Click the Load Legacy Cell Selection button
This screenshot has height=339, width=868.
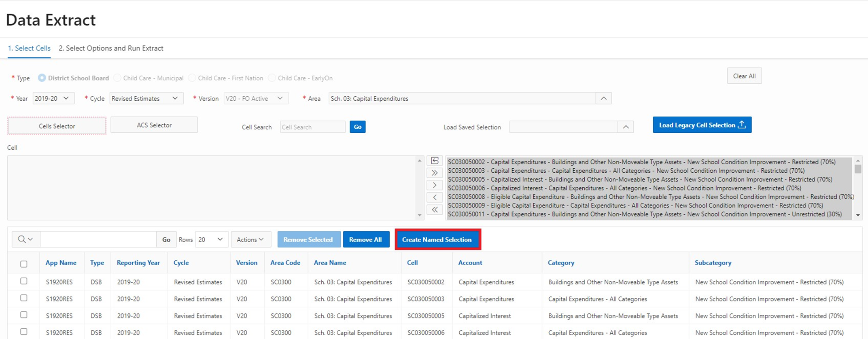(702, 125)
